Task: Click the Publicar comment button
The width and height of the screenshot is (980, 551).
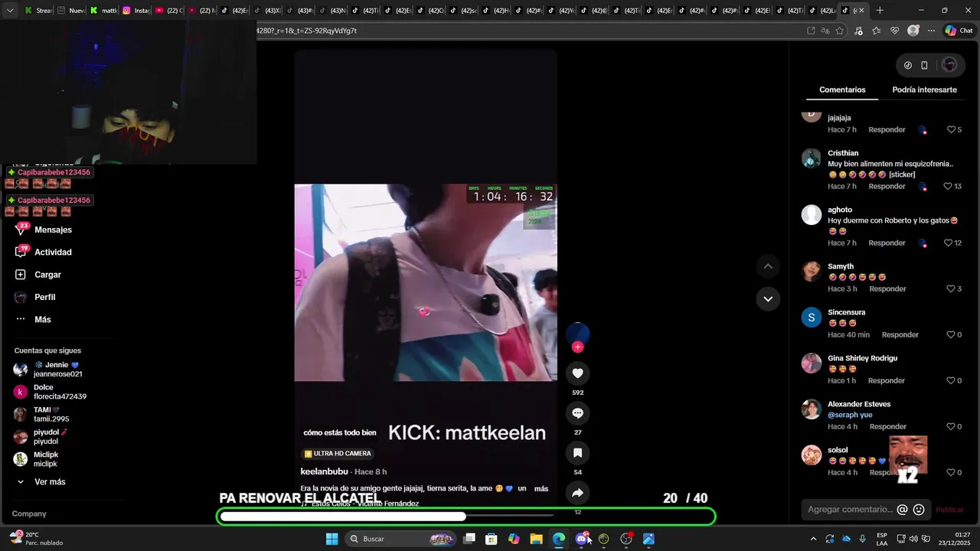Action: tap(949, 510)
